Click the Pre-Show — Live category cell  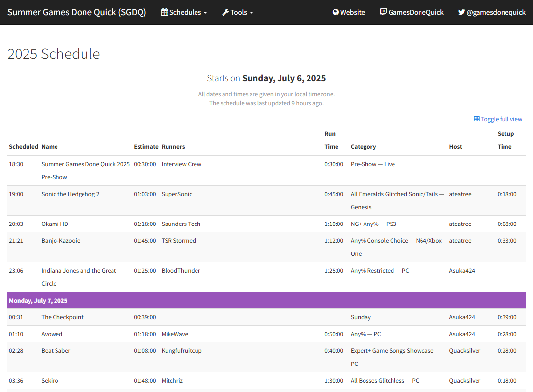pyautogui.click(x=373, y=164)
